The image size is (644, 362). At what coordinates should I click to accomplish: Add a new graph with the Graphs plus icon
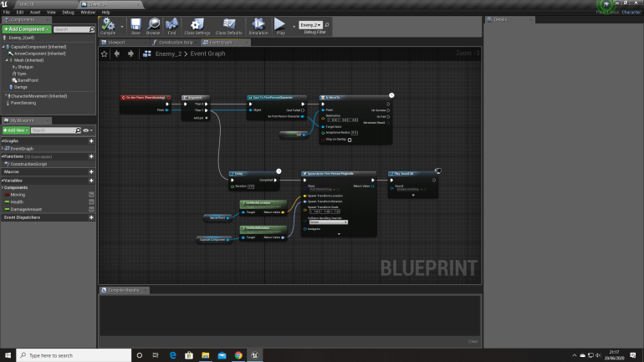pyautogui.click(x=91, y=140)
